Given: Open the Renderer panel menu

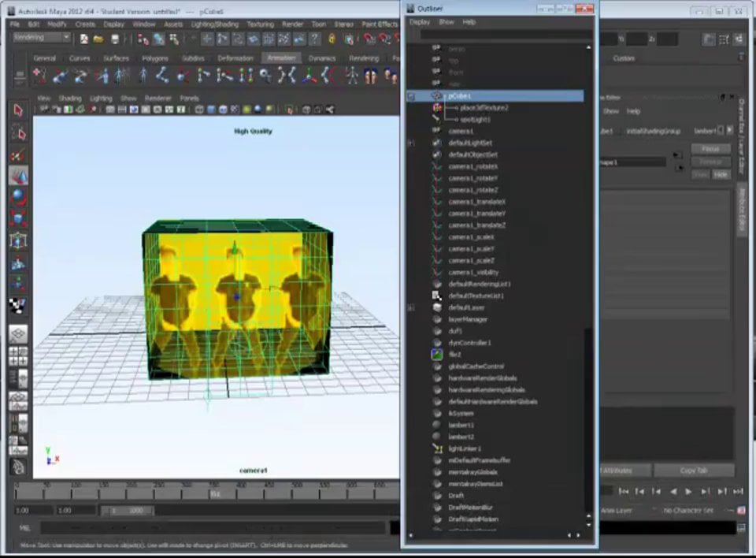Looking at the screenshot, I should coord(157,98).
